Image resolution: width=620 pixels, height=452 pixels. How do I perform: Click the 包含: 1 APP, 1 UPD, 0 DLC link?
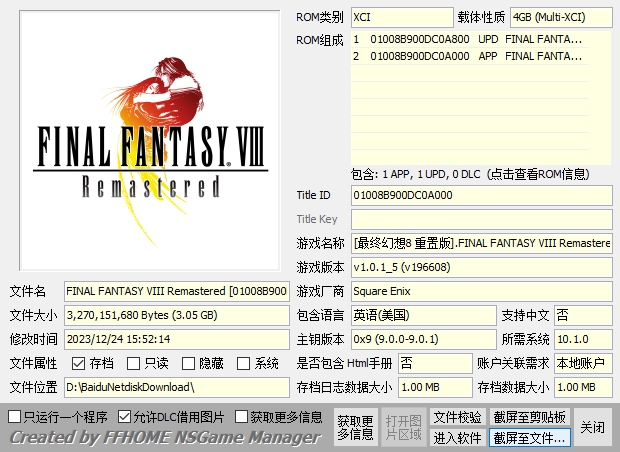tap(470, 174)
